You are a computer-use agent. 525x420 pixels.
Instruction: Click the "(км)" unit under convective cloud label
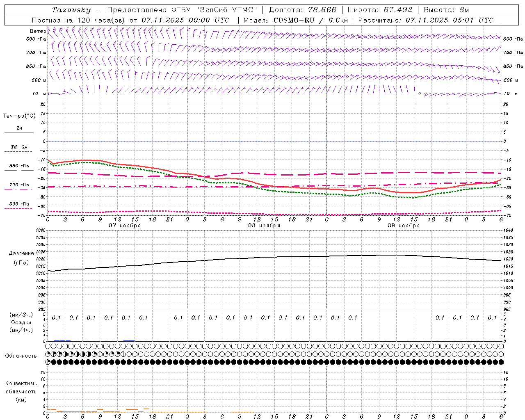point(21,399)
